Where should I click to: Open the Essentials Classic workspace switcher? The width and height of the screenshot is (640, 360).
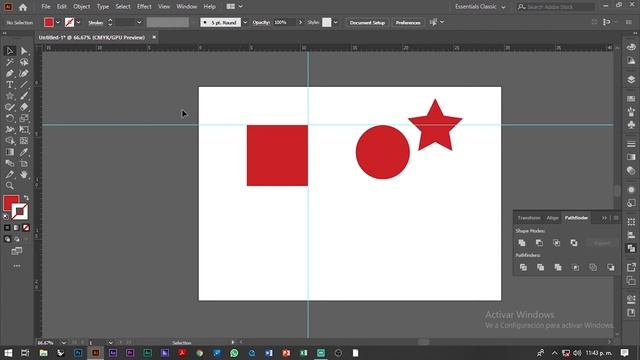pos(480,7)
